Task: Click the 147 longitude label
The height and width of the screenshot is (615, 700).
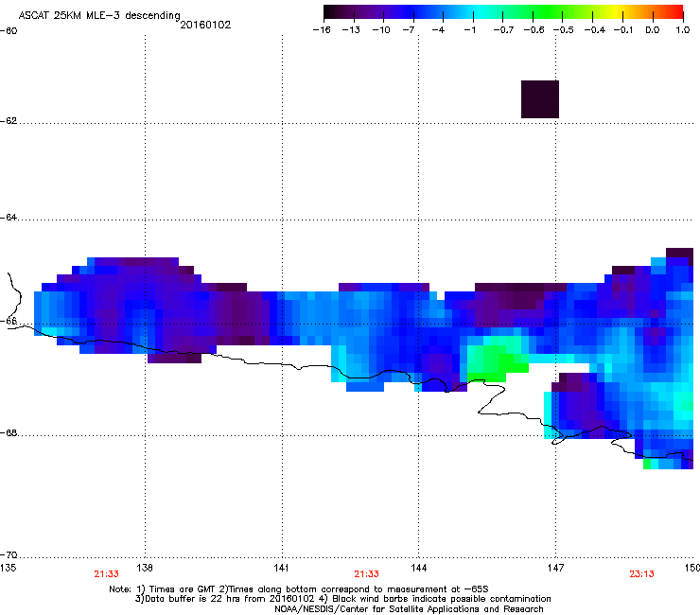Action: (x=555, y=568)
